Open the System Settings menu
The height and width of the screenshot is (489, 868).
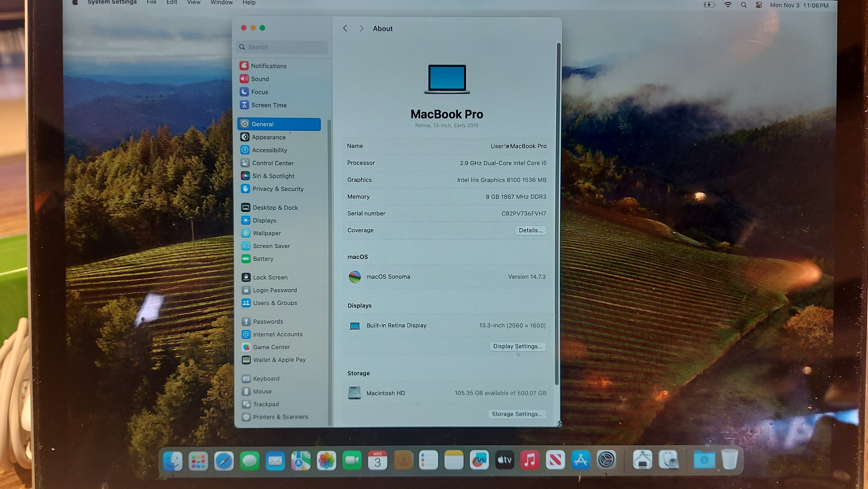click(x=112, y=2)
